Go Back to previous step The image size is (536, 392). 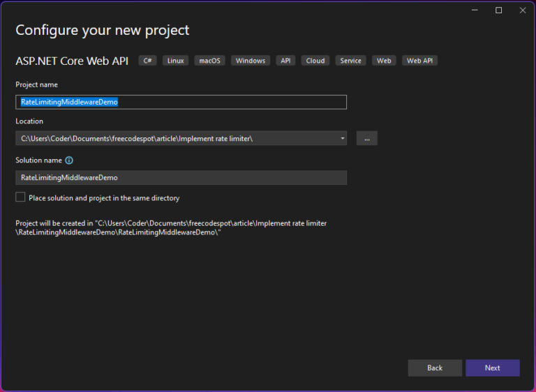pos(435,368)
